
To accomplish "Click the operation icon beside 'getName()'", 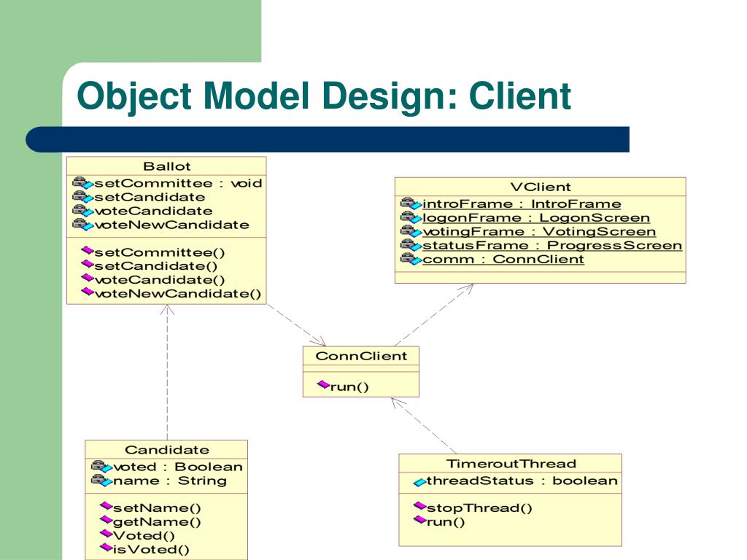I will point(107,520).
